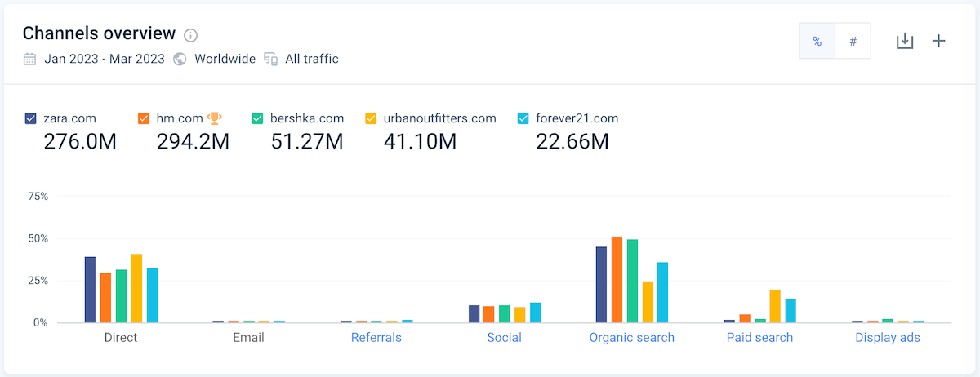Open the Paid search link

tap(759, 337)
